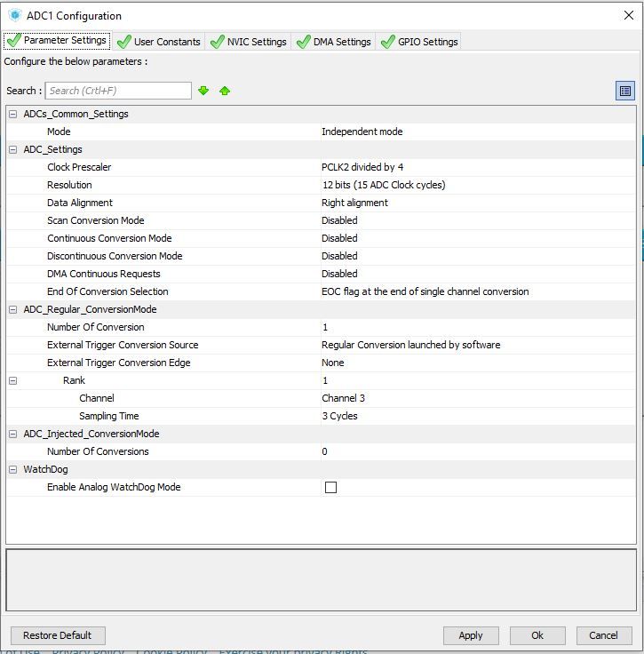Screen dimensions: 644x654
Task: Select Continuous Conversion Mode label
Action: point(109,238)
